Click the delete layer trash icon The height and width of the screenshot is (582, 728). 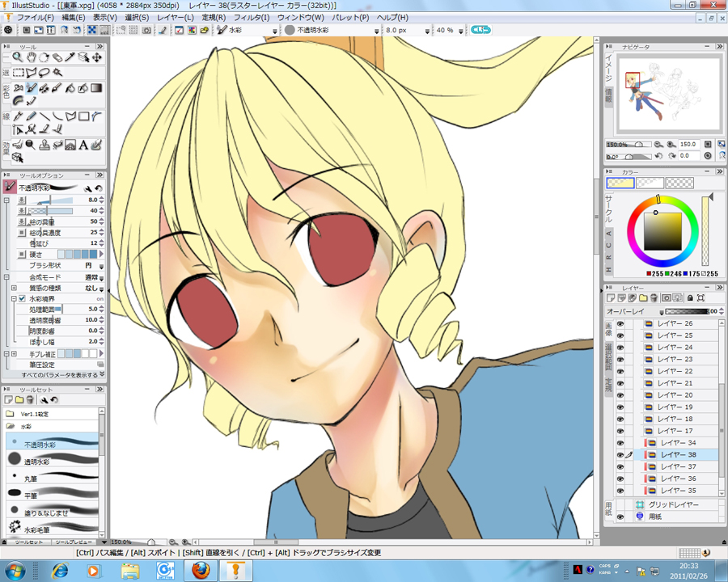point(654,298)
